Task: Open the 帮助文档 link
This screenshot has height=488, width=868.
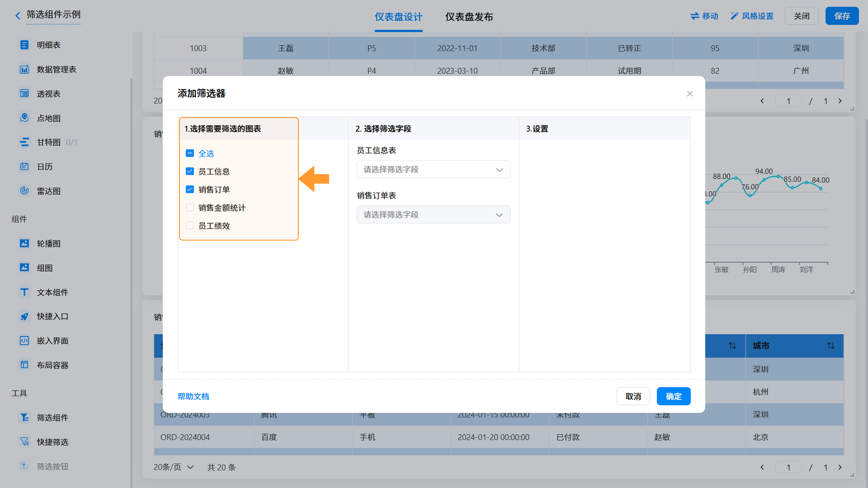Action: point(193,396)
